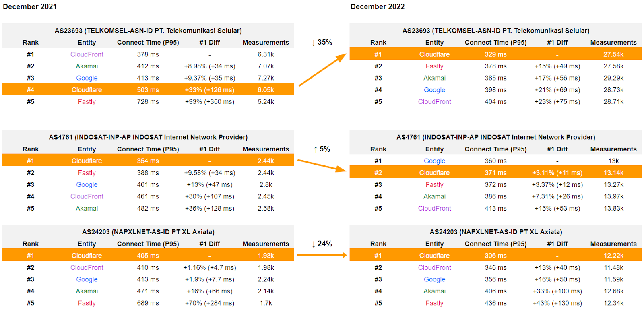Viewport: 644px width, 312px height.
Task: Click the down arrow 35% change indicator
Action: click(322, 42)
